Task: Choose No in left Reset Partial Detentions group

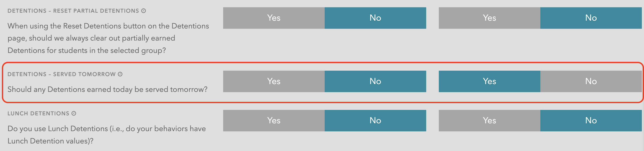Action: pos(375,18)
